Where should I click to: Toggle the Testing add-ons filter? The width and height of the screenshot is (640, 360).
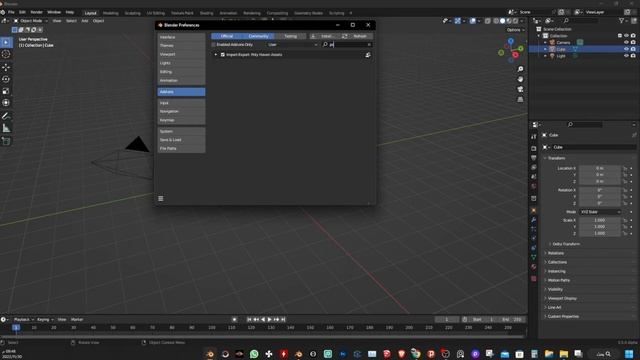291,36
